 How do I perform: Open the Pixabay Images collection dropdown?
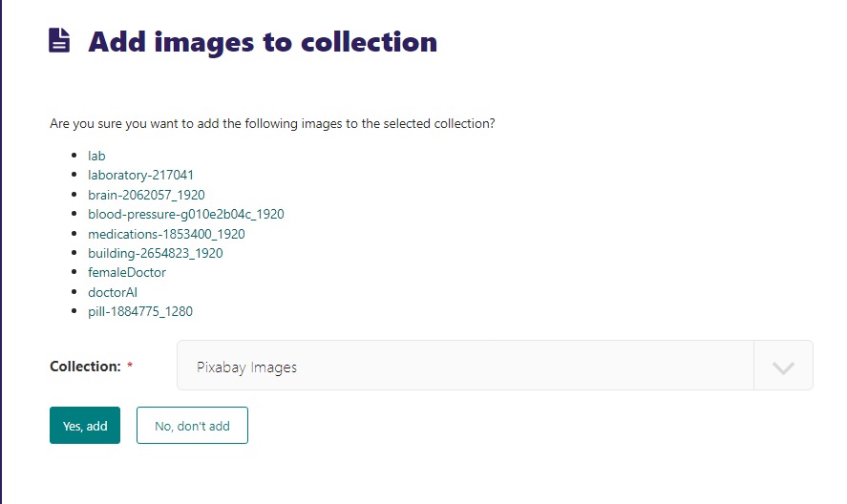[465, 366]
